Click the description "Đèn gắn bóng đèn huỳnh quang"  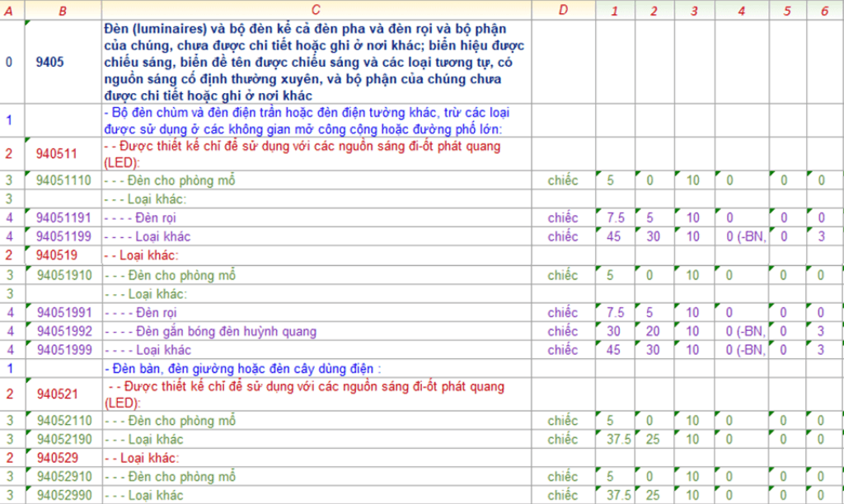pyautogui.click(x=226, y=331)
